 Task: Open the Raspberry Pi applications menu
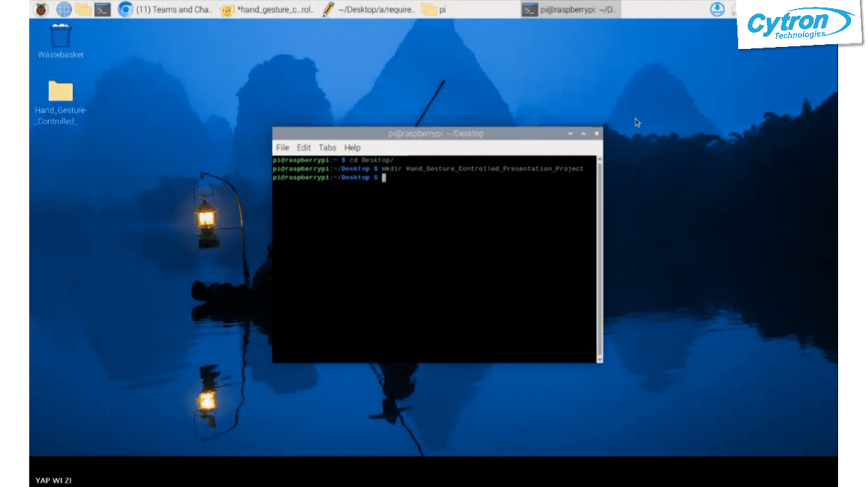[40, 9]
